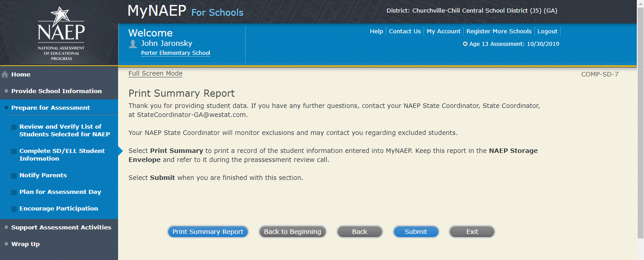Click the Help link
Screen dimensions: 644x260
tap(376, 31)
